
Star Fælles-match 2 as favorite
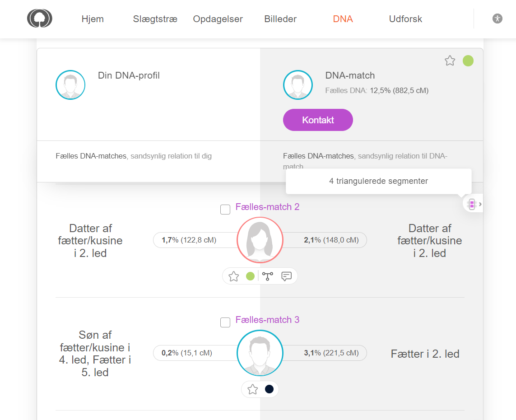pyautogui.click(x=233, y=276)
